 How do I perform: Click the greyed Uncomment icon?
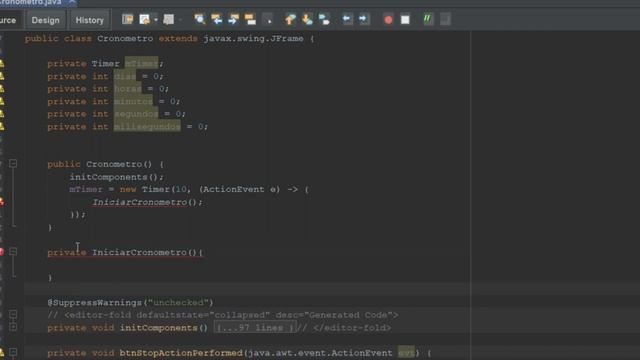click(445, 19)
